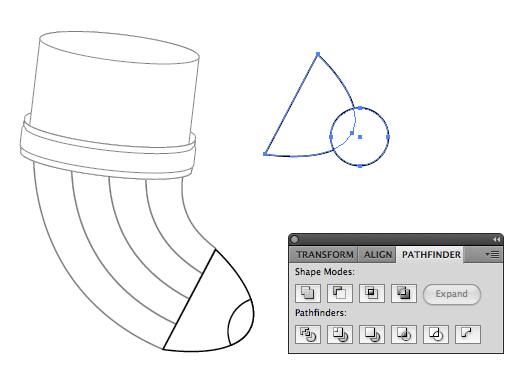Viewport: 526px width, 375px height.
Task: Click the Unite shape mode icon
Action: (308, 293)
